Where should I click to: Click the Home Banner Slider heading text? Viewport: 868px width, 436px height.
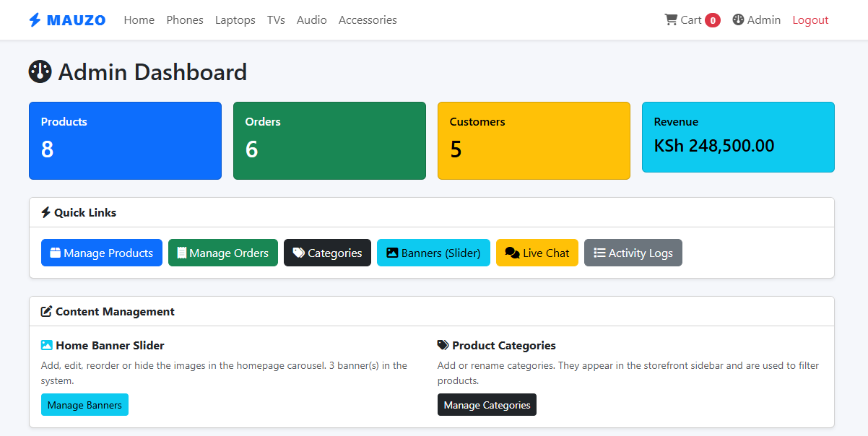coord(110,345)
